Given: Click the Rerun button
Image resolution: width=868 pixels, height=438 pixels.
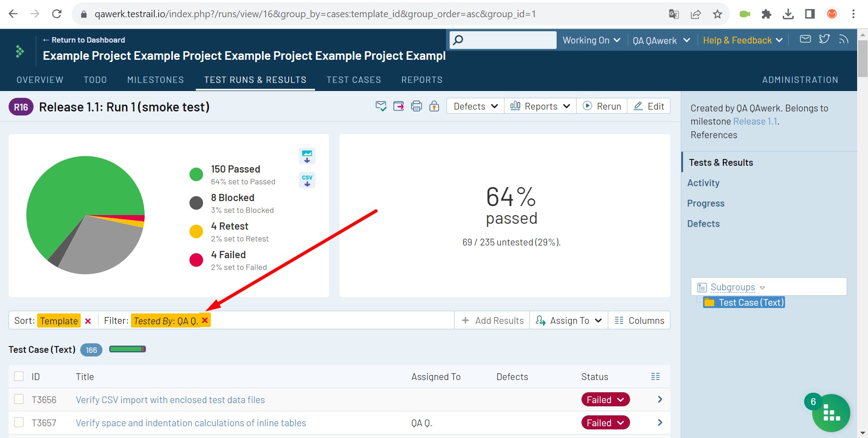Looking at the screenshot, I should pos(602,106).
